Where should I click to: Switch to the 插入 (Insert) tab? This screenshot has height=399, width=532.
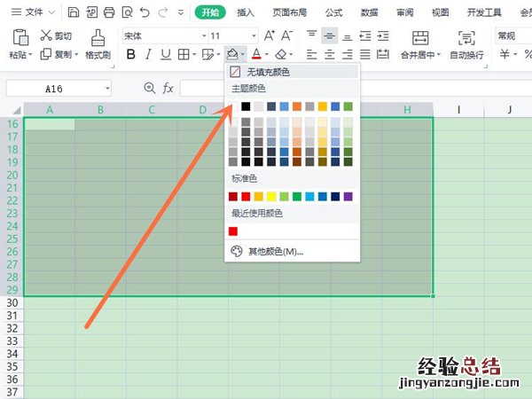tap(246, 12)
